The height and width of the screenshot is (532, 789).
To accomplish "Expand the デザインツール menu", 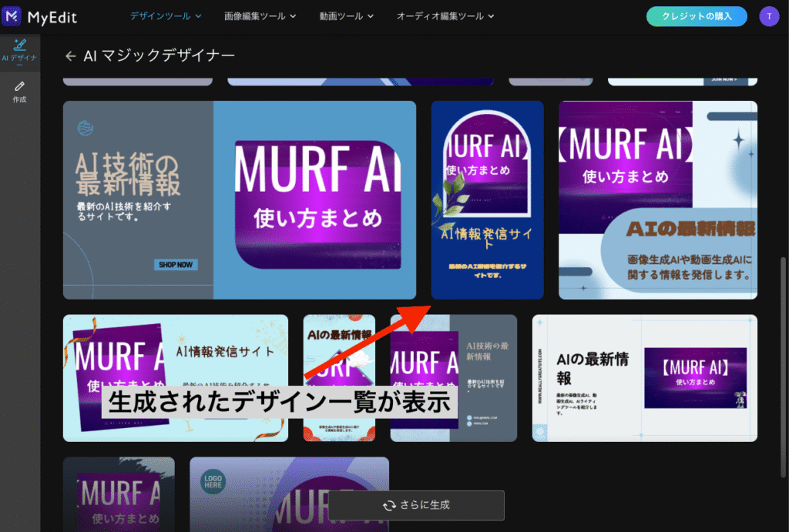I will [166, 17].
